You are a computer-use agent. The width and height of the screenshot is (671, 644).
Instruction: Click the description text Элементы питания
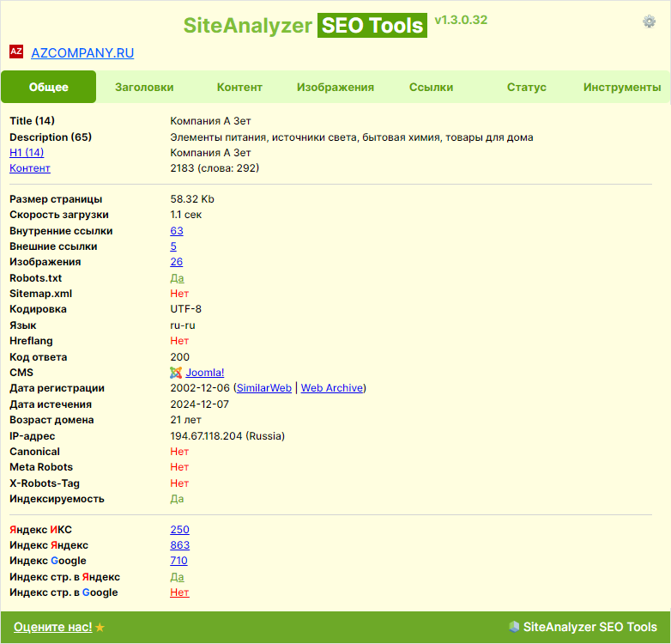coord(352,137)
